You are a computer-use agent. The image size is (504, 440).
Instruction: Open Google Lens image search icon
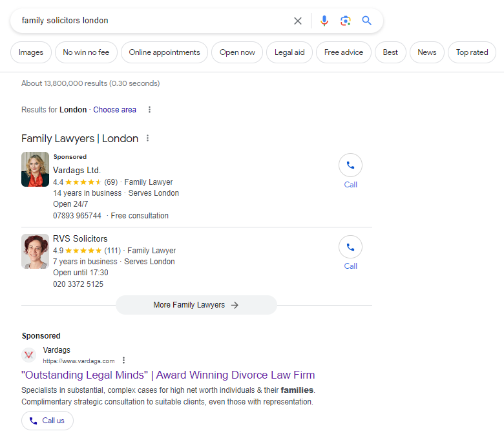point(346,21)
